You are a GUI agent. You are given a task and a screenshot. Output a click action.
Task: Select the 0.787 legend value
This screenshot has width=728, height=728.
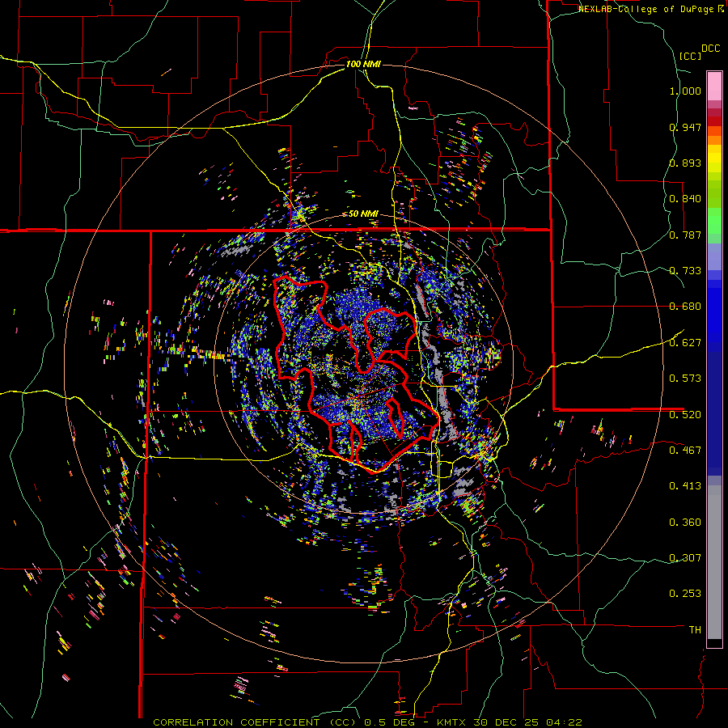pos(685,235)
